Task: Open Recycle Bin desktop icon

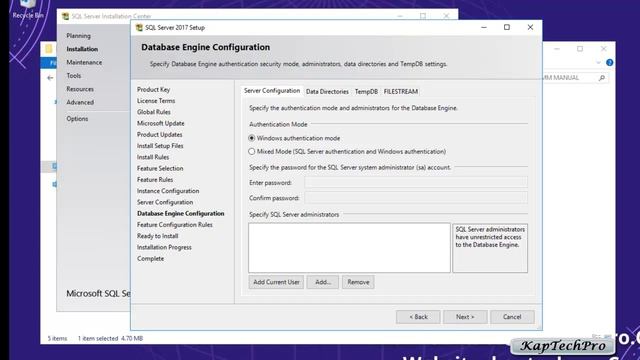Action: pos(28,9)
